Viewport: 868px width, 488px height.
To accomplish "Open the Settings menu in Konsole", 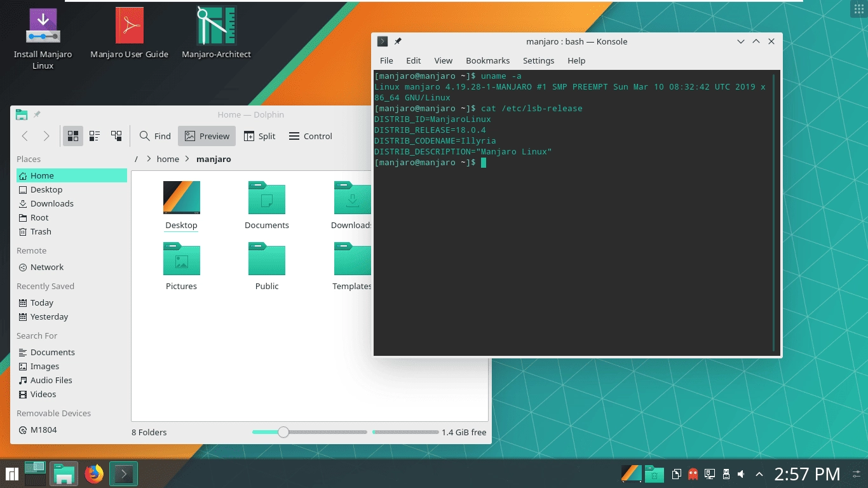I will 538,60.
